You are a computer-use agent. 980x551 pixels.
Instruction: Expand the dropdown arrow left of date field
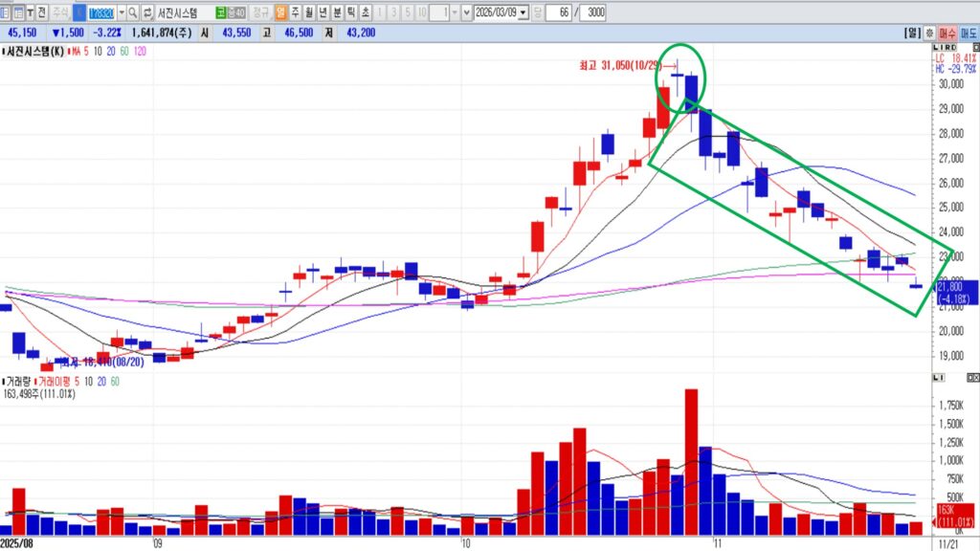pos(466,12)
